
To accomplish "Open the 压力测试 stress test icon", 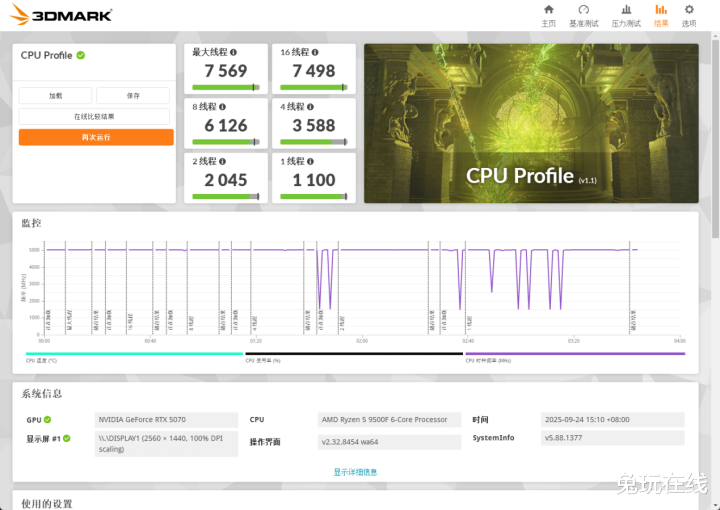I will pyautogui.click(x=626, y=10).
